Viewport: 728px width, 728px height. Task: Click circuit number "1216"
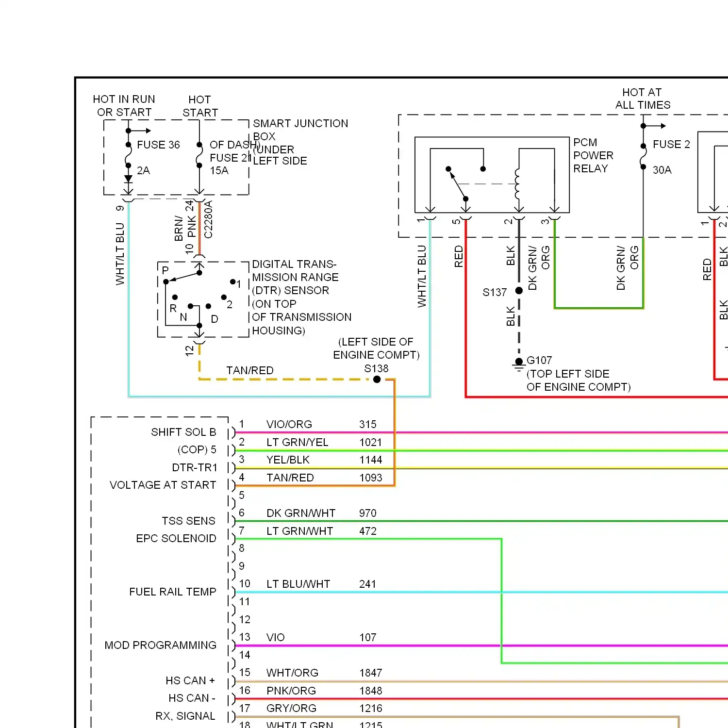[371, 708]
